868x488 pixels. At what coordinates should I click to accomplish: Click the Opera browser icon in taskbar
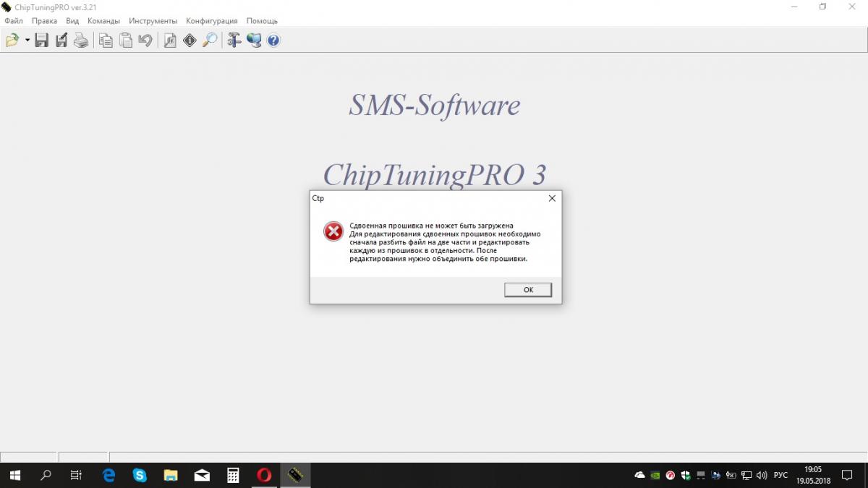(x=264, y=475)
